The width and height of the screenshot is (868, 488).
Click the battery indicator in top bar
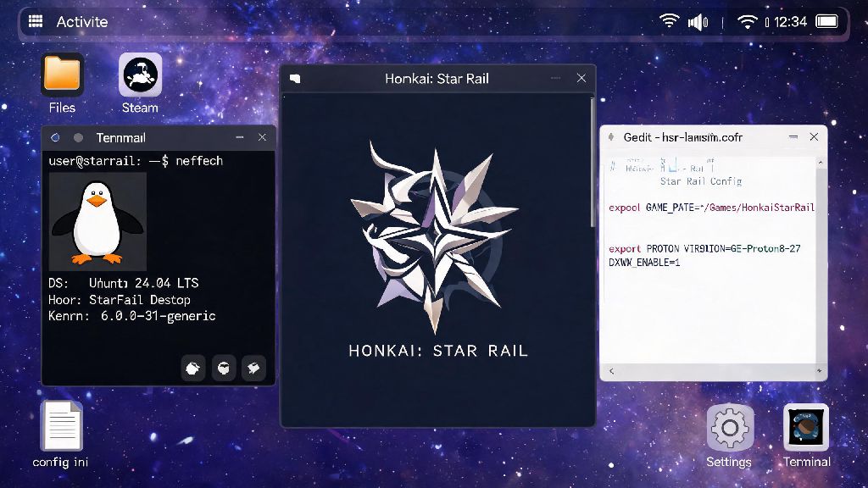pos(827,21)
